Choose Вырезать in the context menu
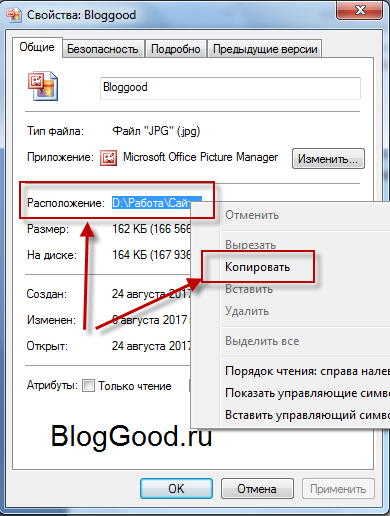390x516 pixels. [250, 245]
